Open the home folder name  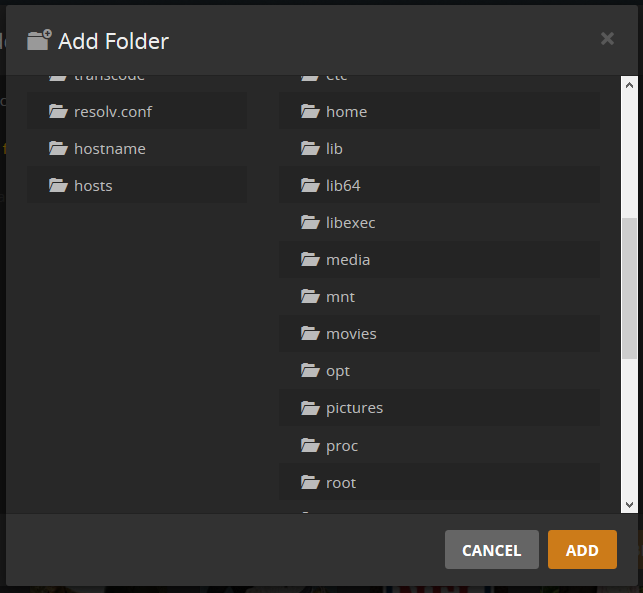pyautogui.click(x=347, y=112)
